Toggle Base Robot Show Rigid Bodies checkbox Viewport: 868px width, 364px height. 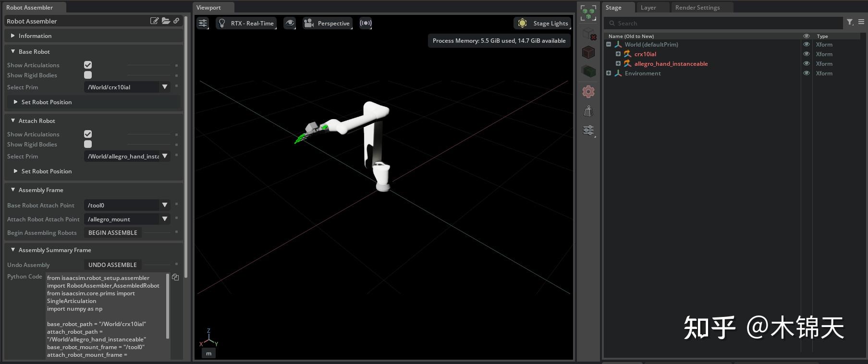click(88, 75)
